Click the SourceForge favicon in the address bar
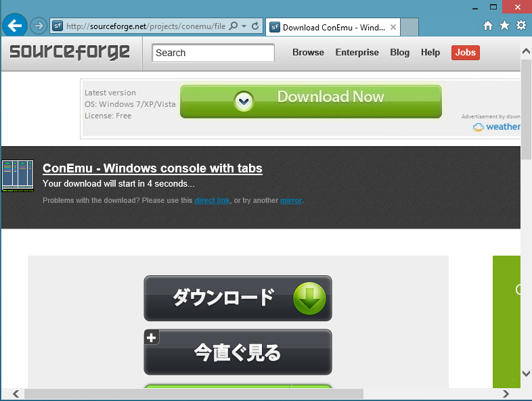This screenshot has height=401, width=532. [x=58, y=26]
